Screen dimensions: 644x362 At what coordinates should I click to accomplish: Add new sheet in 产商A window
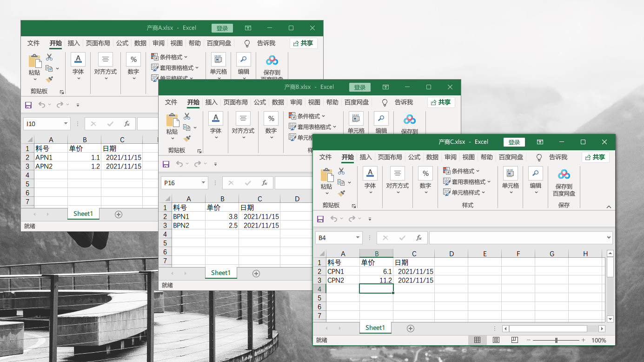[119, 214]
